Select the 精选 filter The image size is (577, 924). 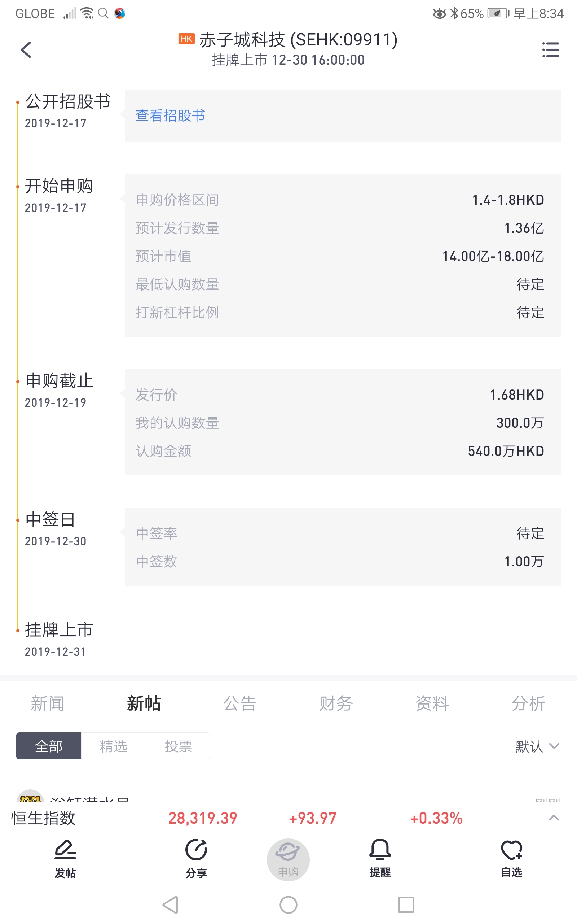click(113, 746)
